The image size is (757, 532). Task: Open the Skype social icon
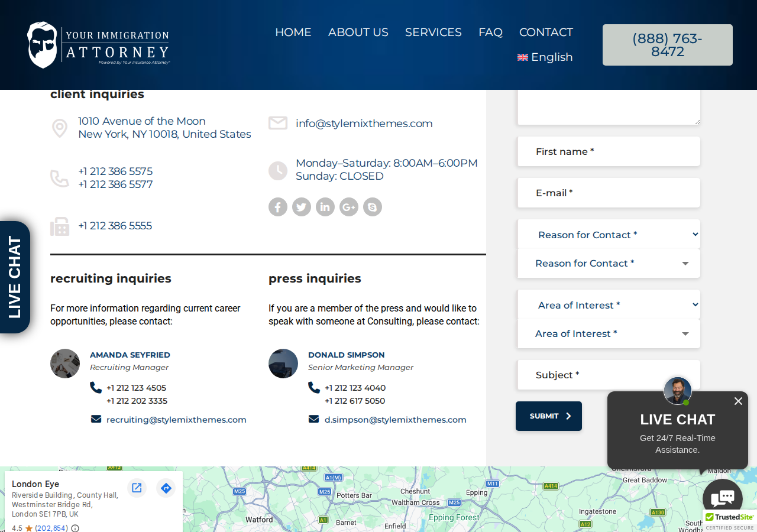373,207
